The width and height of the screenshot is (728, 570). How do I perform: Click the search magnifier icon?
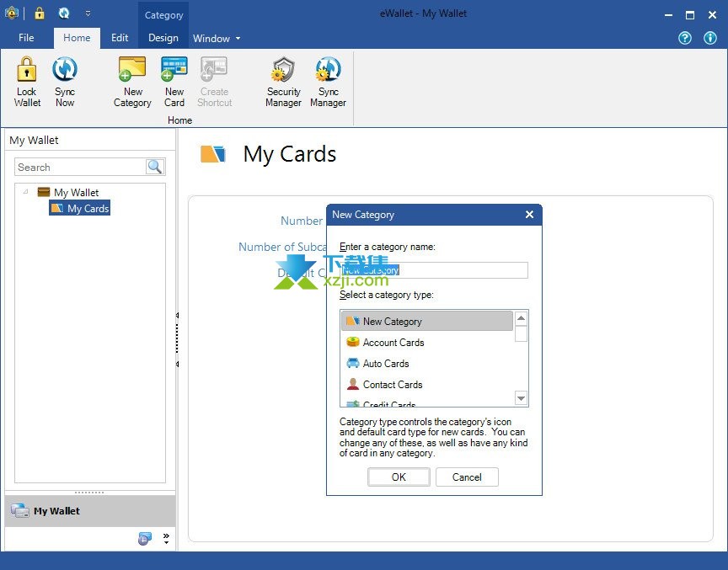154,167
